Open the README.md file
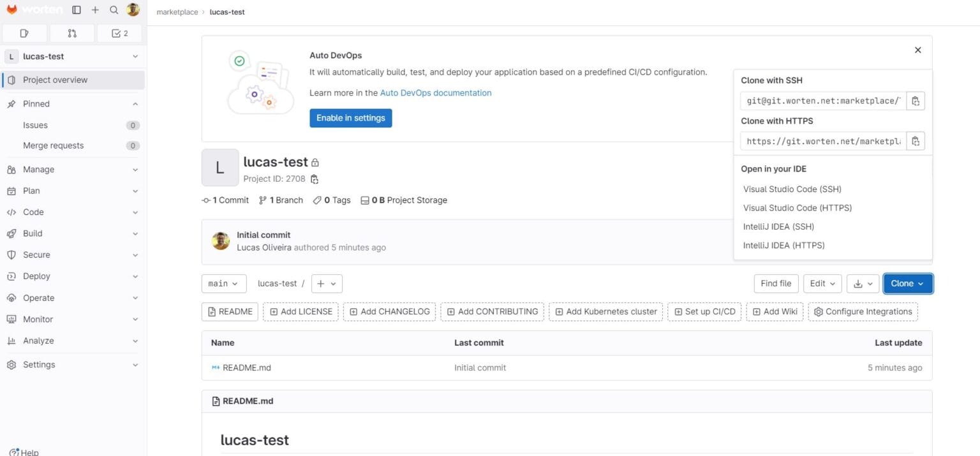The height and width of the screenshot is (456, 980). [247, 367]
